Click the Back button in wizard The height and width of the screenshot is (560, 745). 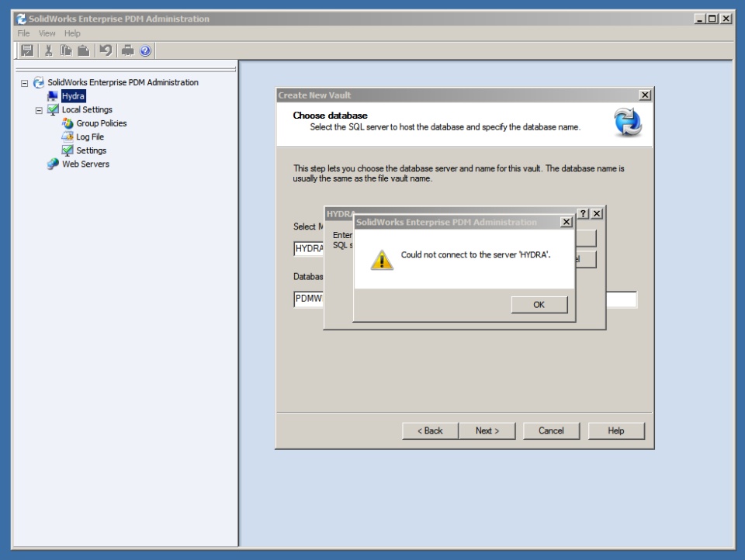point(430,430)
